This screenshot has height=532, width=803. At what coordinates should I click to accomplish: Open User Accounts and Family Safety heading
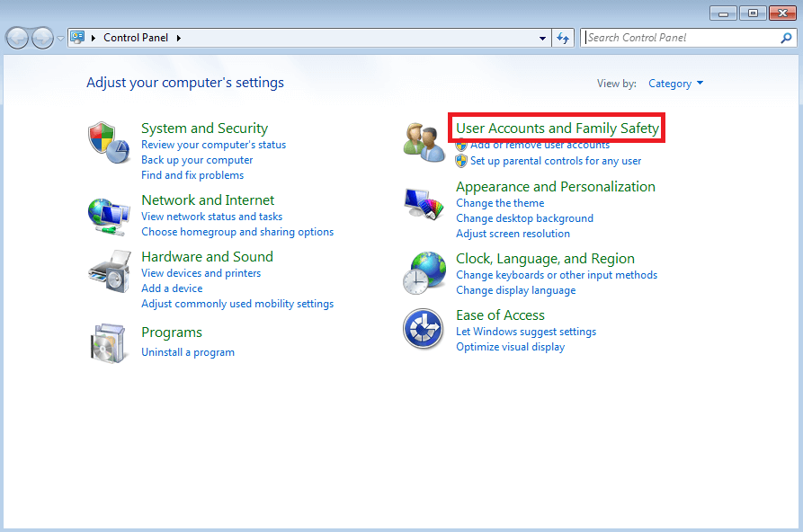point(558,128)
